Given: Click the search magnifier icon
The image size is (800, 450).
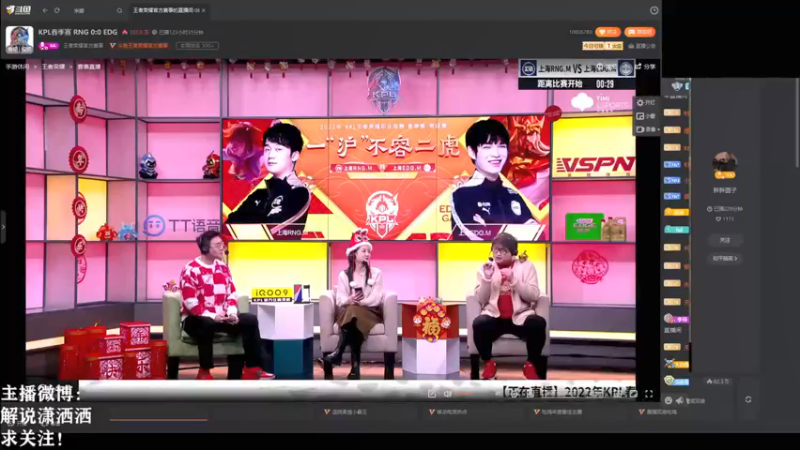Looking at the screenshot, I should point(119,10).
